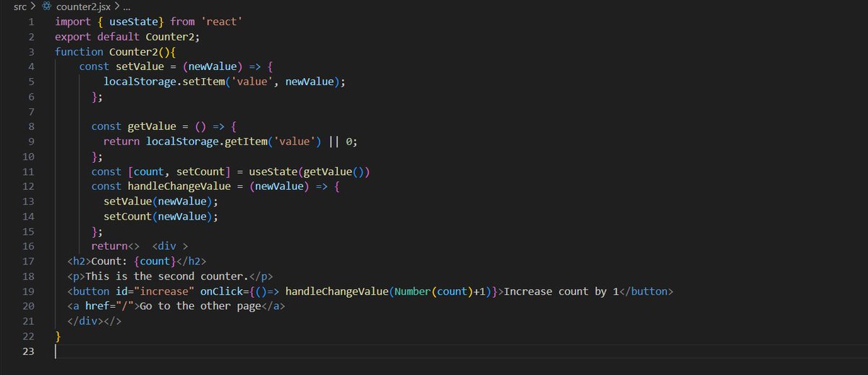Click the 'getItem' method call
The image size is (868, 375).
point(246,142)
